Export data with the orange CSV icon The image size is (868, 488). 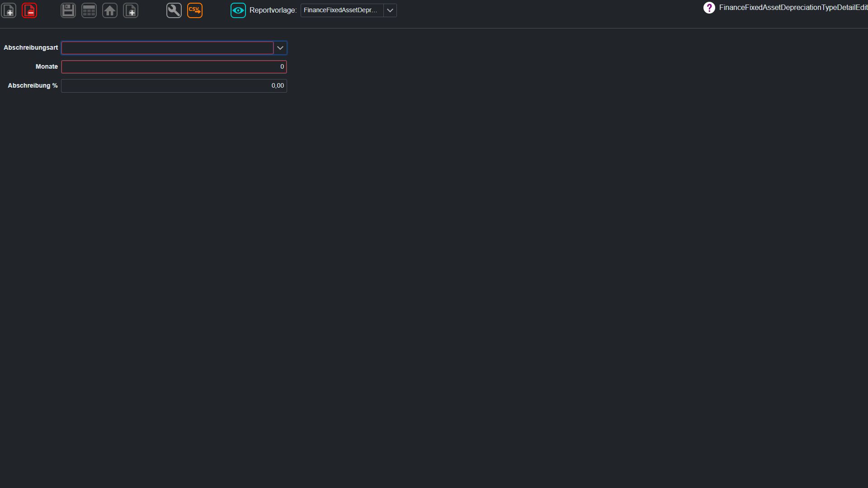195,10
